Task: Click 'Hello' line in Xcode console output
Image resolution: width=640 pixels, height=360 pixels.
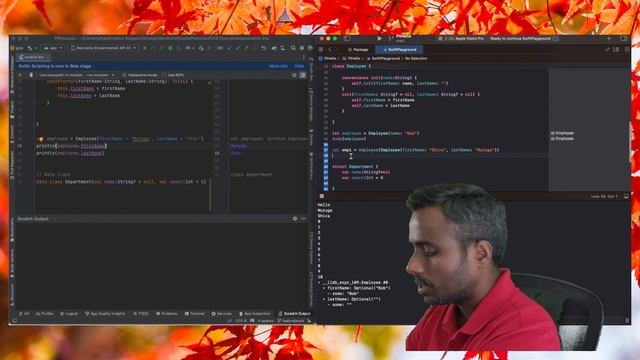Action: point(324,205)
